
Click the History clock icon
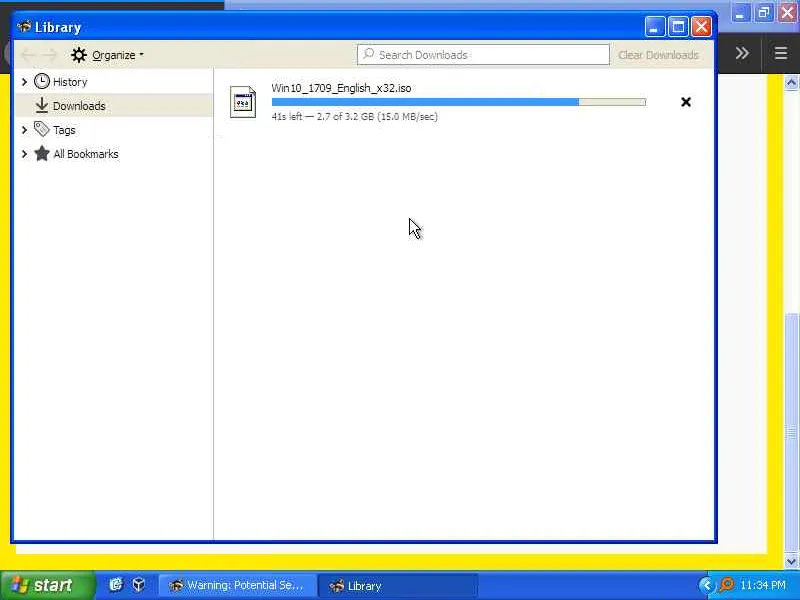point(42,81)
